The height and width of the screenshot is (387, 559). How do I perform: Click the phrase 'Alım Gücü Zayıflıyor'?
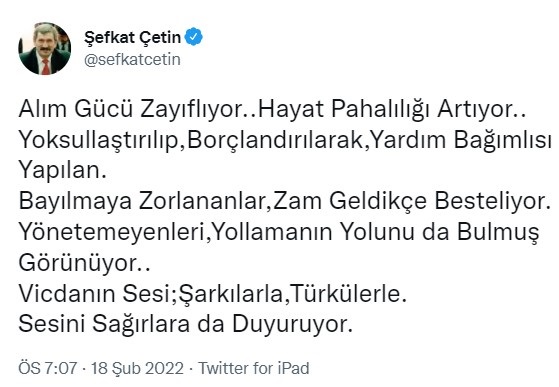131,109
